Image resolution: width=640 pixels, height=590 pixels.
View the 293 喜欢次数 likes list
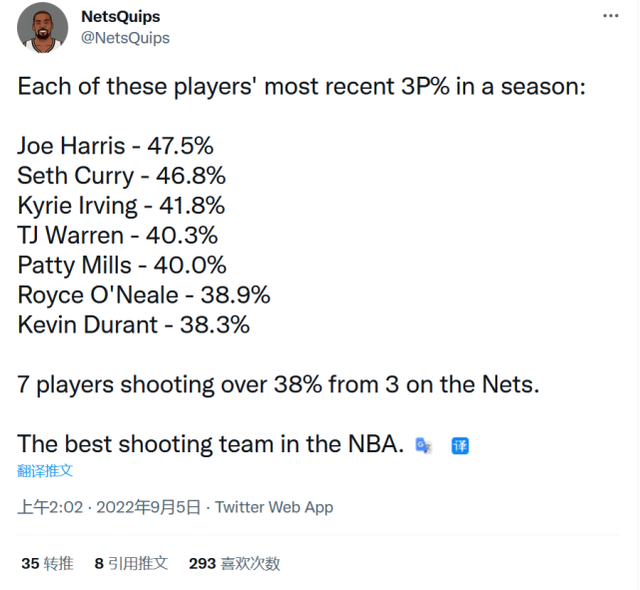pos(234,563)
